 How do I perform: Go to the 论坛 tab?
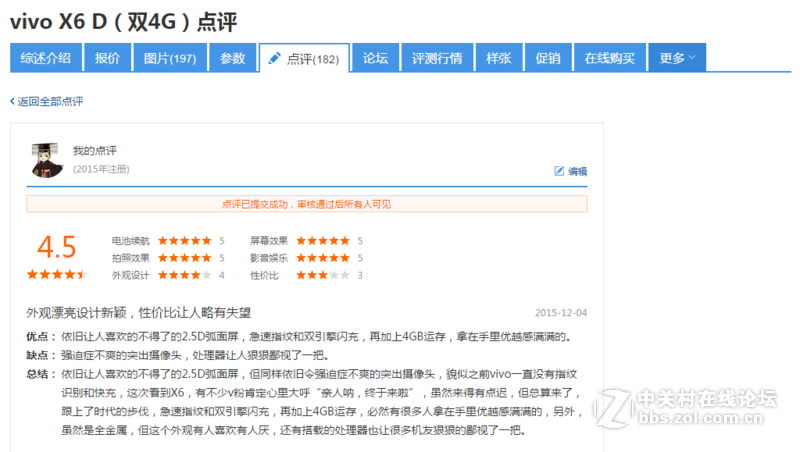click(376, 58)
